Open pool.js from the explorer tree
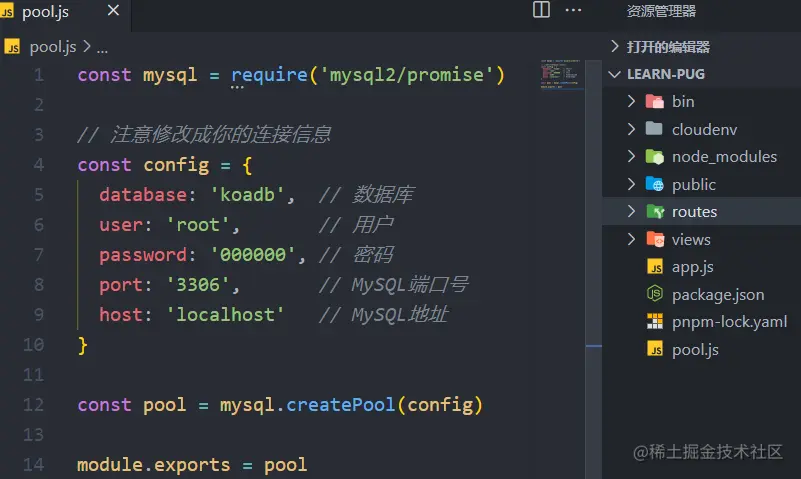 pyautogui.click(x=695, y=350)
